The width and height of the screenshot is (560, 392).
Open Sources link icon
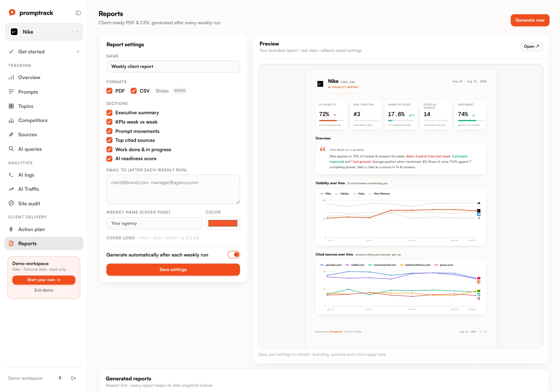point(11,134)
